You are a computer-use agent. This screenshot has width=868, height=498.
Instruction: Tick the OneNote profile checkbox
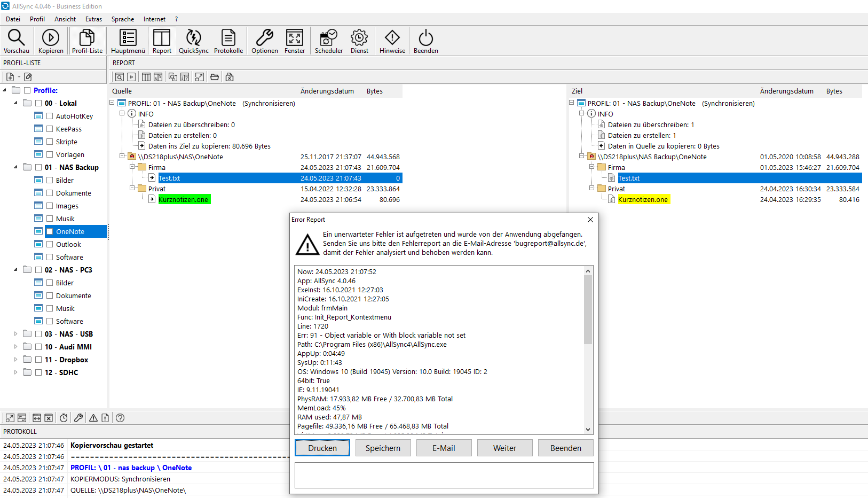[x=50, y=231]
